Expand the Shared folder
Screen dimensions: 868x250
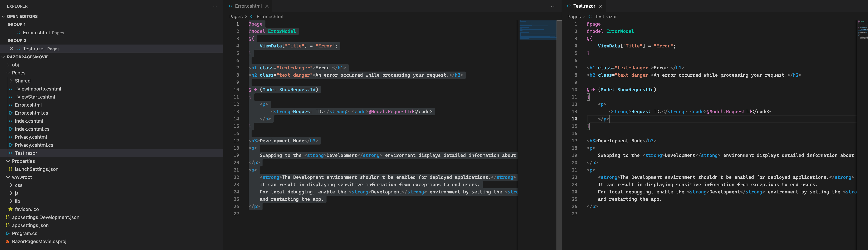tap(22, 81)
